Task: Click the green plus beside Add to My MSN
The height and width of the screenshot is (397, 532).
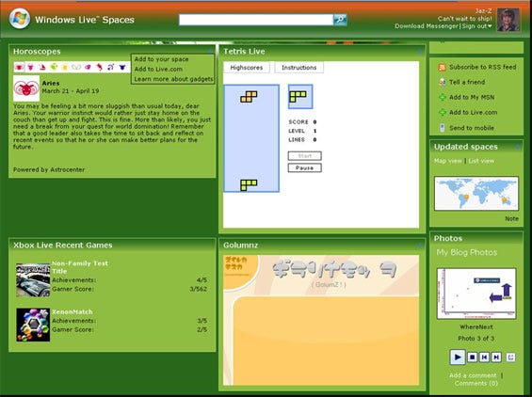Action: 443,97
